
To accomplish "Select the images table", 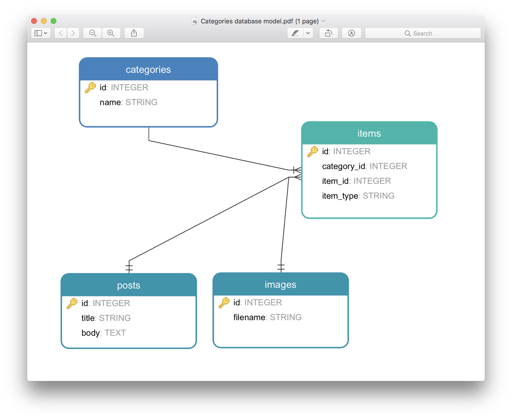I will click(280, 284).
